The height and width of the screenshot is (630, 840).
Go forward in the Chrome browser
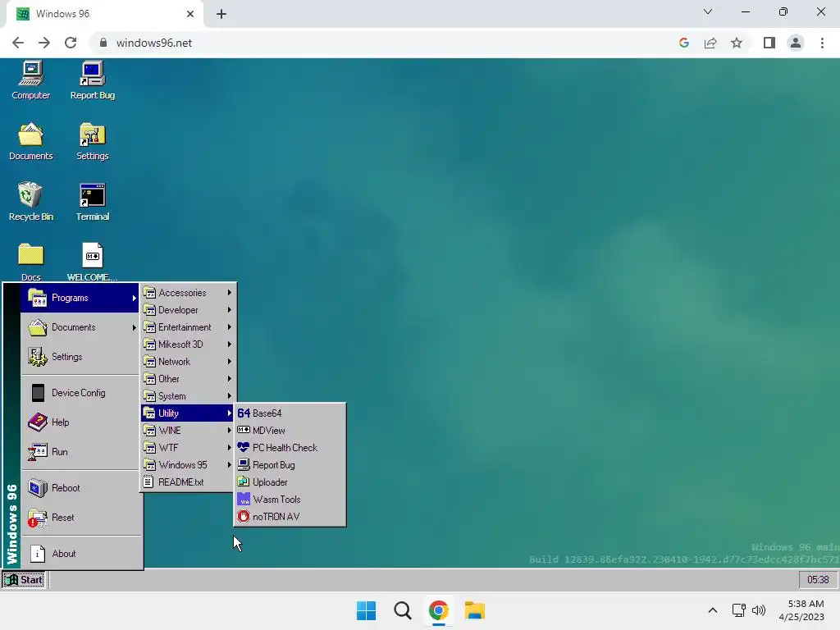[44, 43]
